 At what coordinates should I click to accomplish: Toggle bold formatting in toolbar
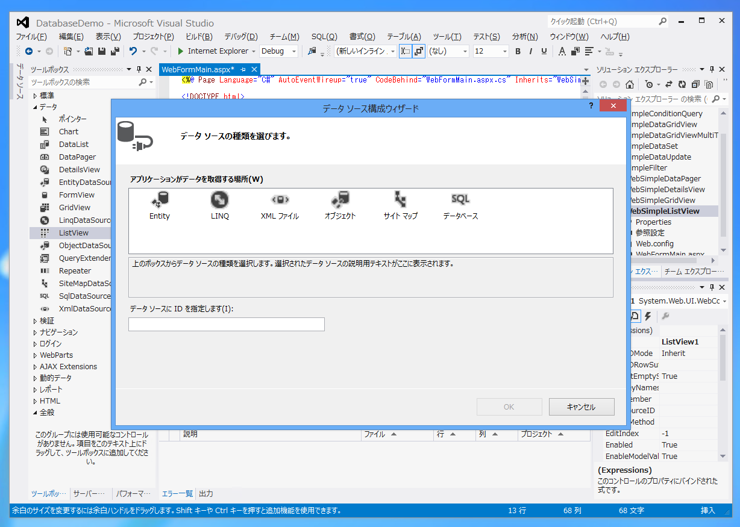(518, 51)
